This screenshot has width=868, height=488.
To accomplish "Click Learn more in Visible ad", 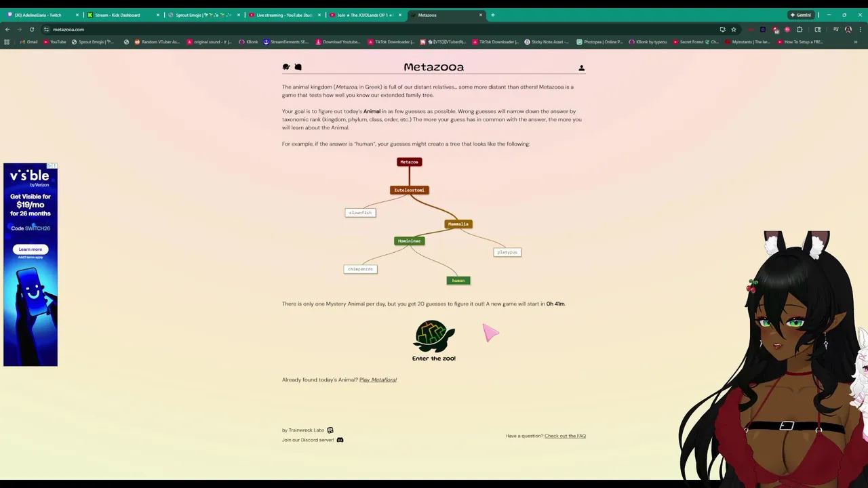I will [x=30, y=249].
